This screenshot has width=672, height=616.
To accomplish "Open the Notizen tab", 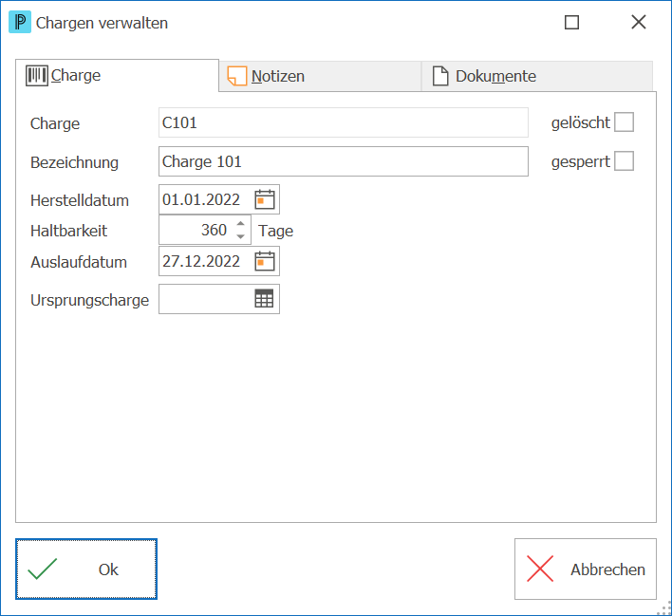I will pyautogui.click(x=320, y=76).
